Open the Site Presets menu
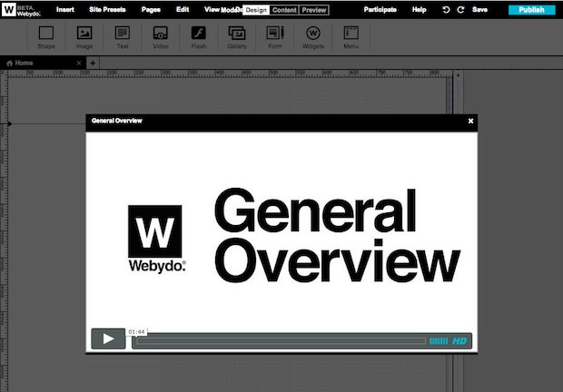 [x=107, y=10]
